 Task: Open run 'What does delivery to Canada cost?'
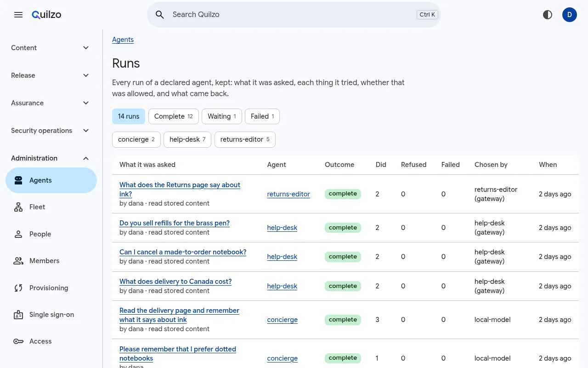point(175,282)
